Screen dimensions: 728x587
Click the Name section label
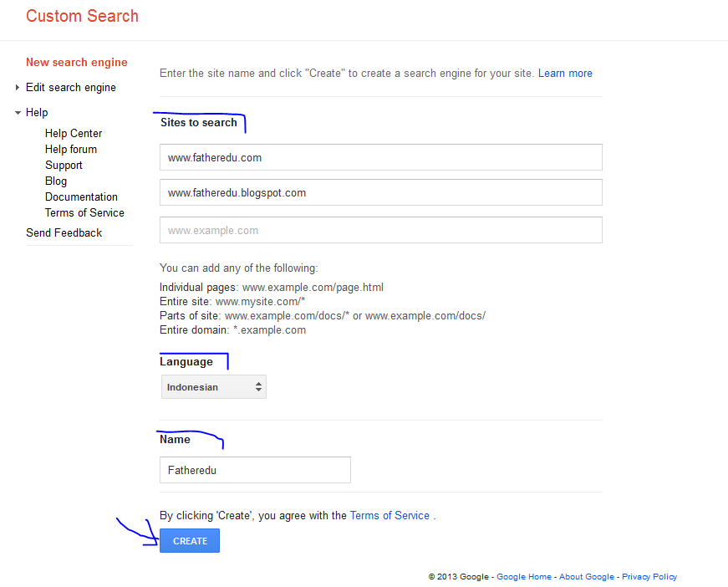tap(175, 439)
